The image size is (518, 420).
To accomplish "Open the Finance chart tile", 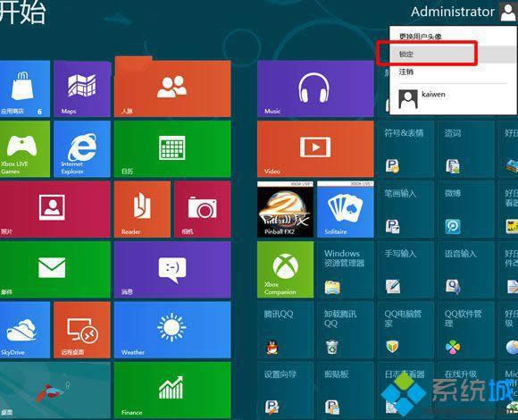I will point(172,390).
